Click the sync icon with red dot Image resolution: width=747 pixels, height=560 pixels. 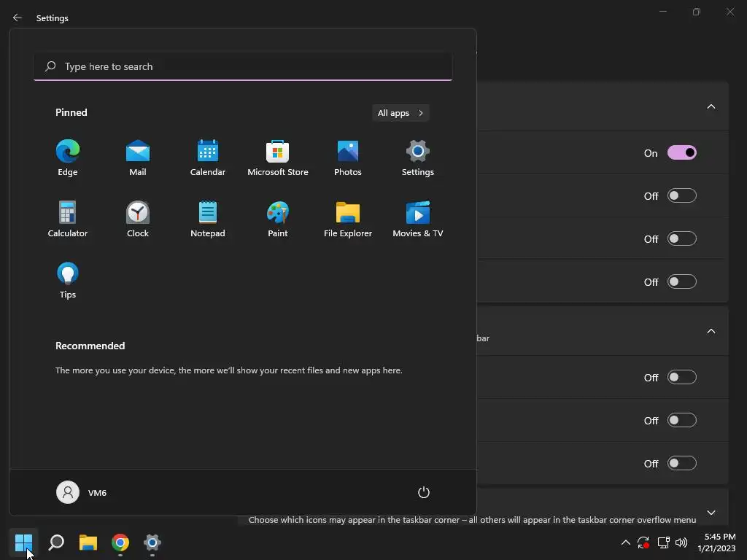coord(643,542)
